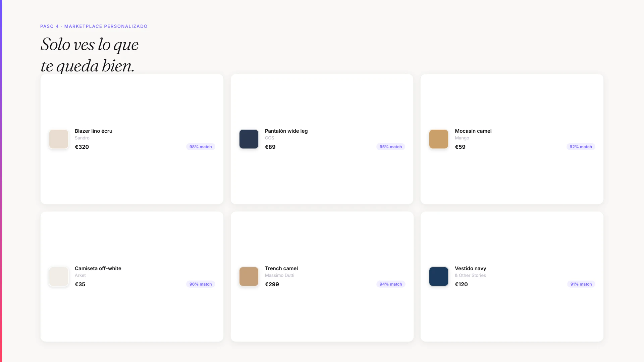Click the camel swatch for Trench camel
Screen dimensions: 644x362
tap(249, 277)
